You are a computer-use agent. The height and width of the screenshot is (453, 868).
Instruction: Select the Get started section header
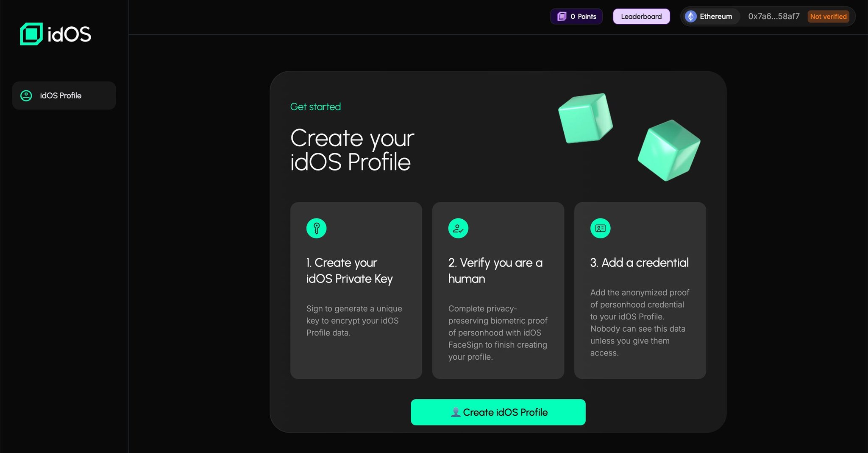[315, 106]
